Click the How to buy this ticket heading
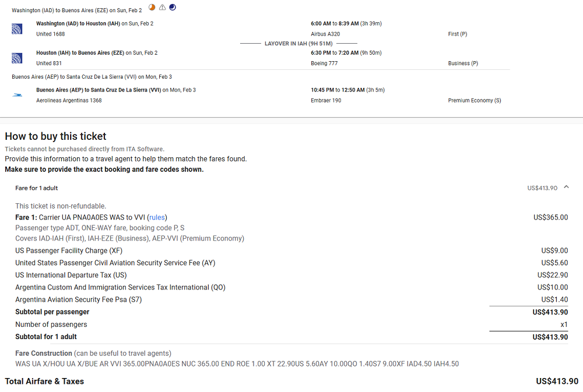This screenshot has width=583, height=392. [x=55, y=136]
